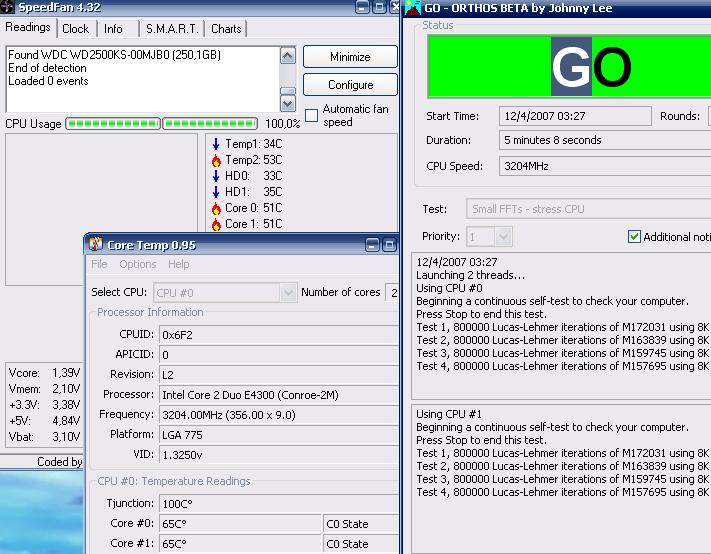The height and width of the screenshot is (554, 711).
Task: Click the 'Loaded 0 events' log line
Action: point(48,81)
